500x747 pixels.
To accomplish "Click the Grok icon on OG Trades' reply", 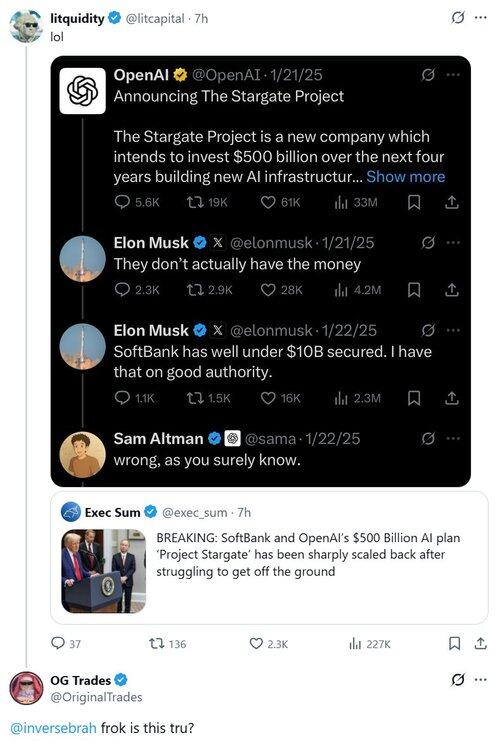I will point(458,680).
